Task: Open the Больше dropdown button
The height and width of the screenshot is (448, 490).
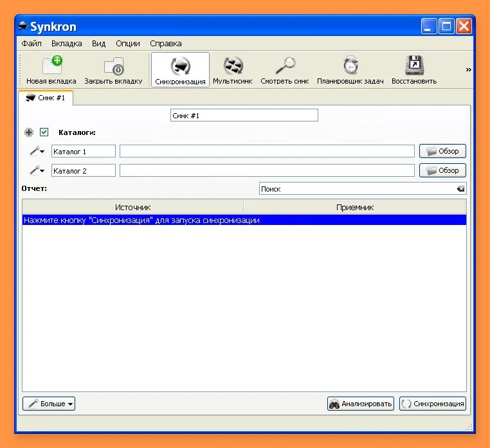Action: coord(49,404)
